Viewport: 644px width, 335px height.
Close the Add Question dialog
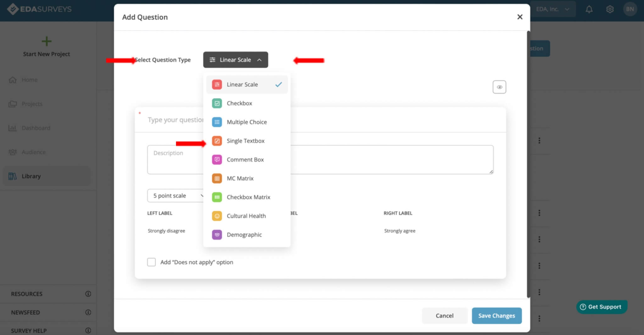520,17
